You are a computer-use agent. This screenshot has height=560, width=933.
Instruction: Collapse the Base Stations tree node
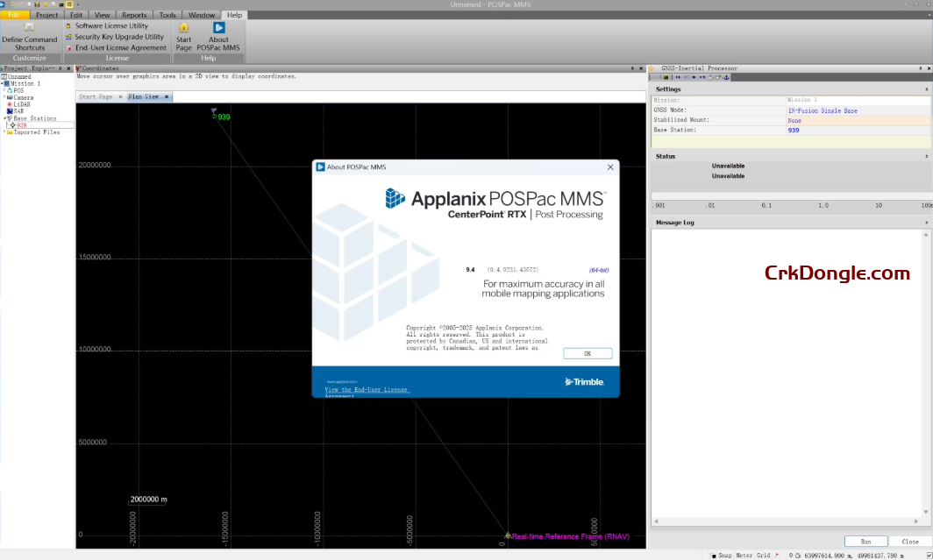pos(5,118)
